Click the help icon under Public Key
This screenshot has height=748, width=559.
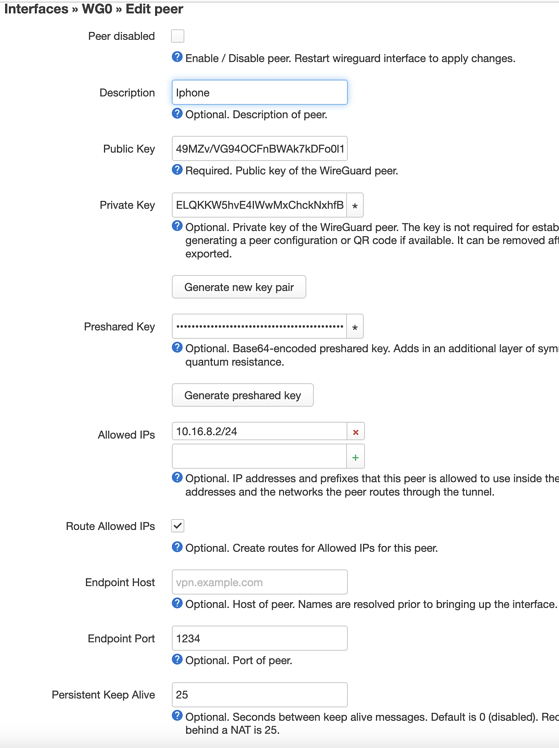177,170
